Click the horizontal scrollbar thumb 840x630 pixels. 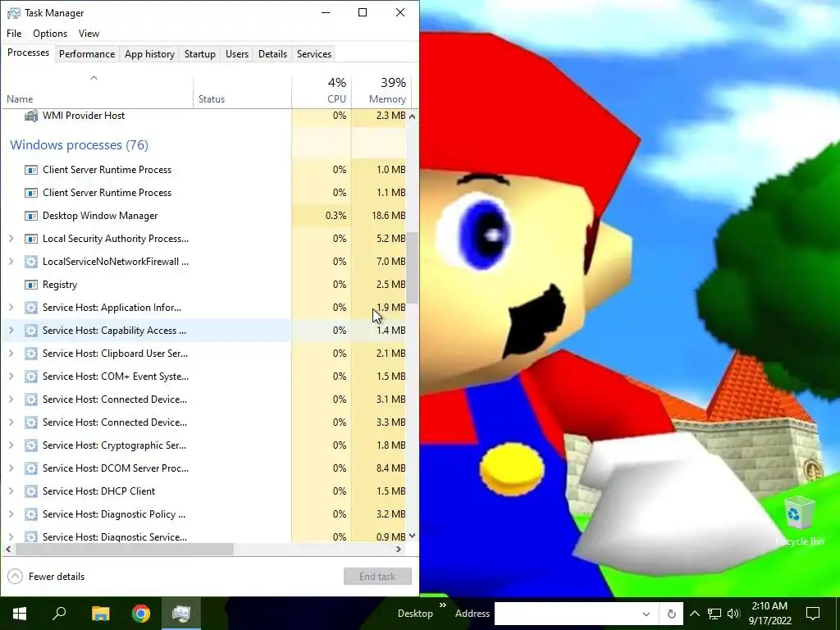[125, 549]
